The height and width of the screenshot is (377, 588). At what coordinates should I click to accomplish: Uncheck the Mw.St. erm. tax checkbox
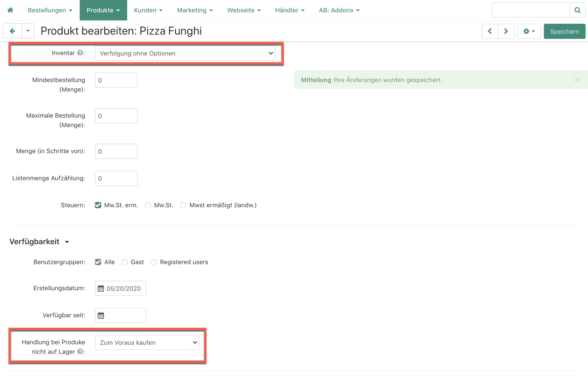click(98, 205)
